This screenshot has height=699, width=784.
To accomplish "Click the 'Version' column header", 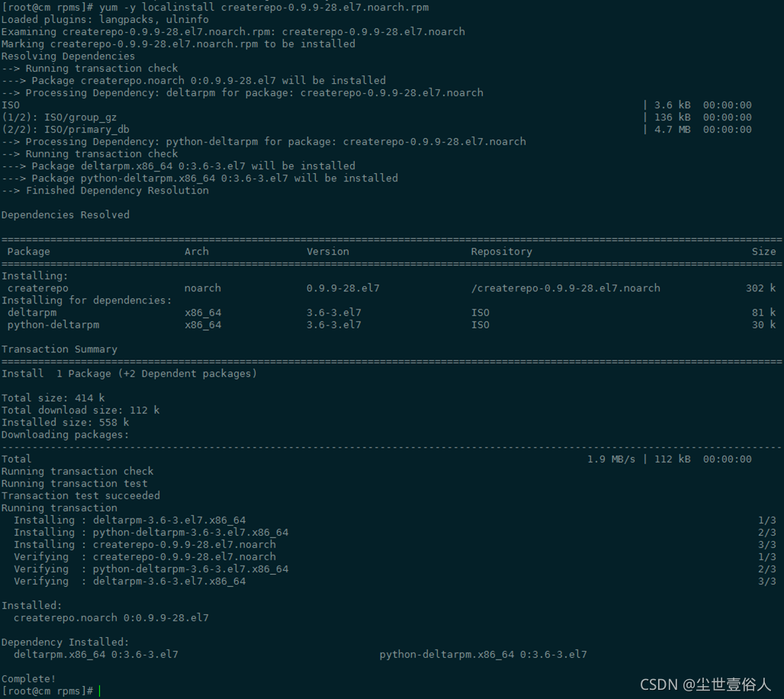I will (328, 252).
